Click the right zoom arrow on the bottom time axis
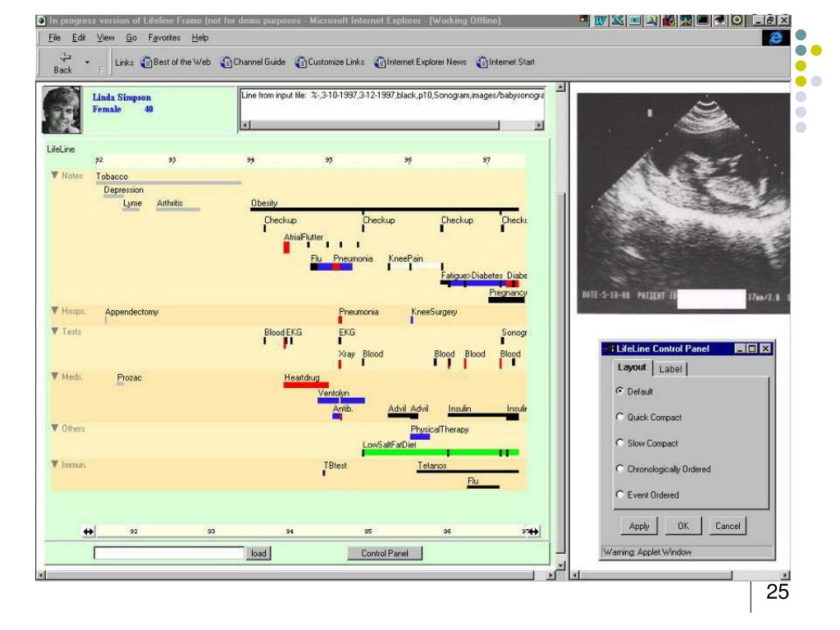Image resolution: width=840 pixels, height=630 pixels. (533, 532)
